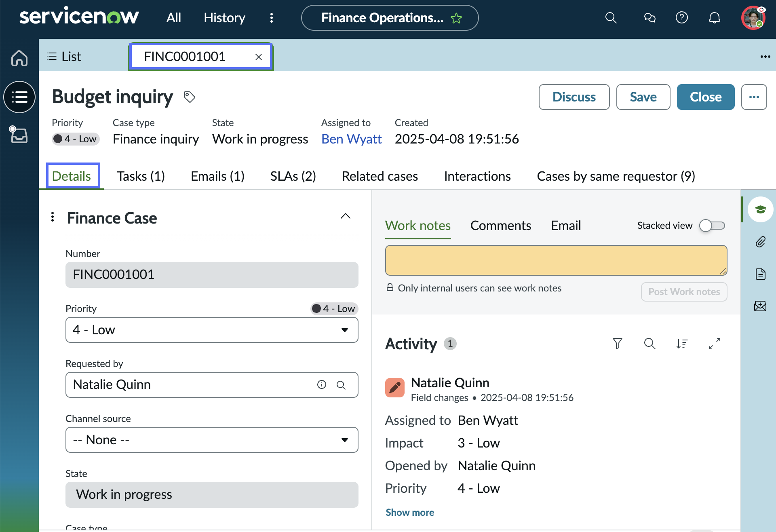The height and width of the screenshot is (532, 776).
Task: Click the ServiceNow logo
Action: click(x=79, y=16)
